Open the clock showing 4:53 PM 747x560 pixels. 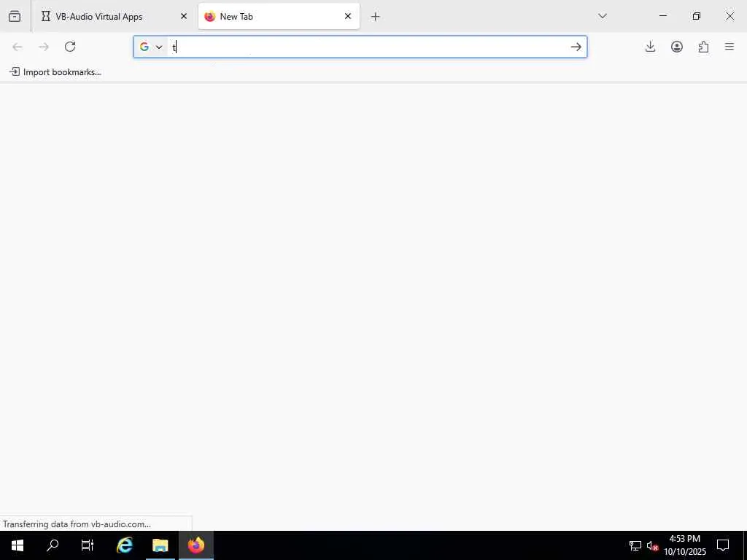pos(684,545)
